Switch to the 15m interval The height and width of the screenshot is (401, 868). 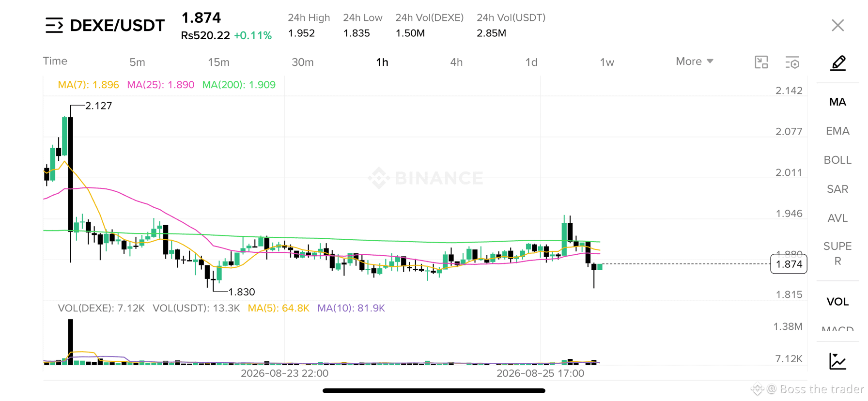pyautogui.click(x=218, y=62)
